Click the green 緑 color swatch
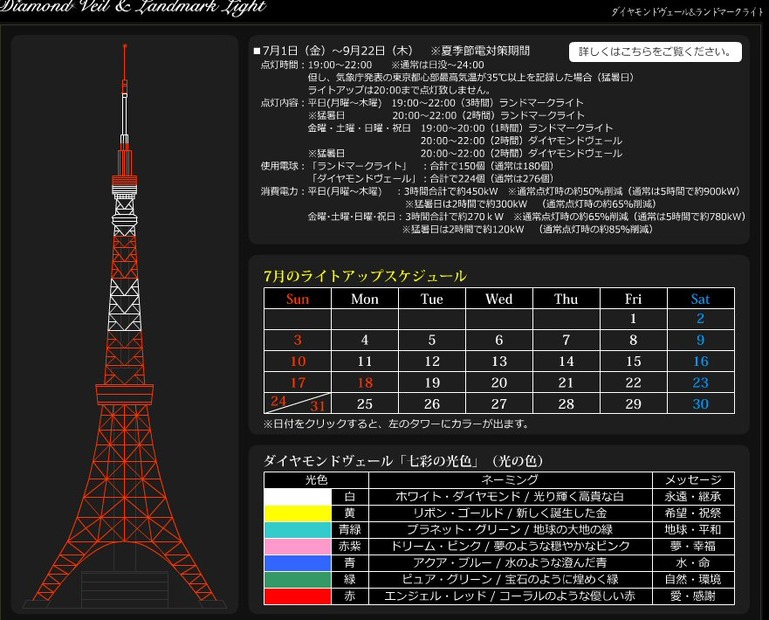 298,580
